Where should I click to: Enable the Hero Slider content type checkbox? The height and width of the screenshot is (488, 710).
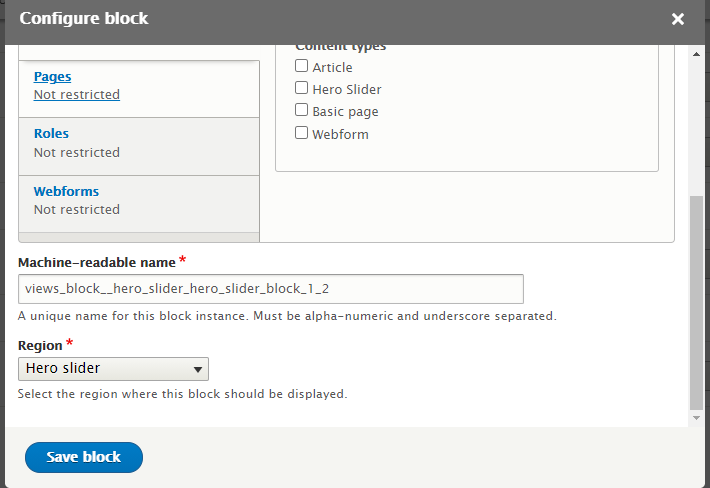[x=302, y=88]
